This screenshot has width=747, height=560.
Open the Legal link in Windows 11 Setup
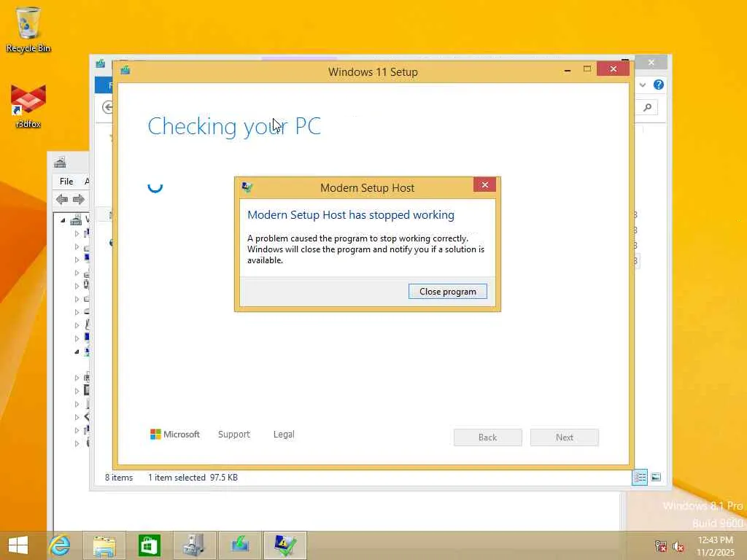point(284,435)
